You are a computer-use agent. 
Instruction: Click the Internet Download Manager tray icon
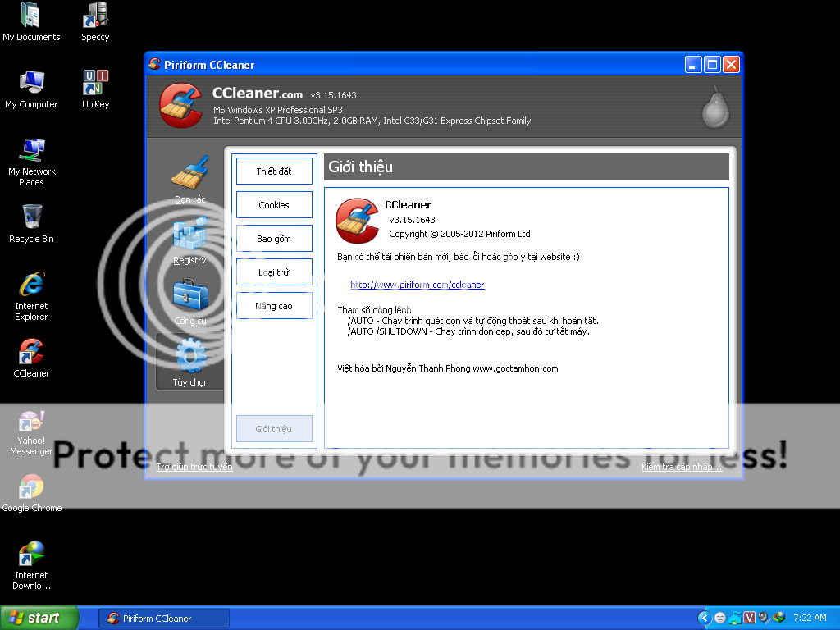779,618
